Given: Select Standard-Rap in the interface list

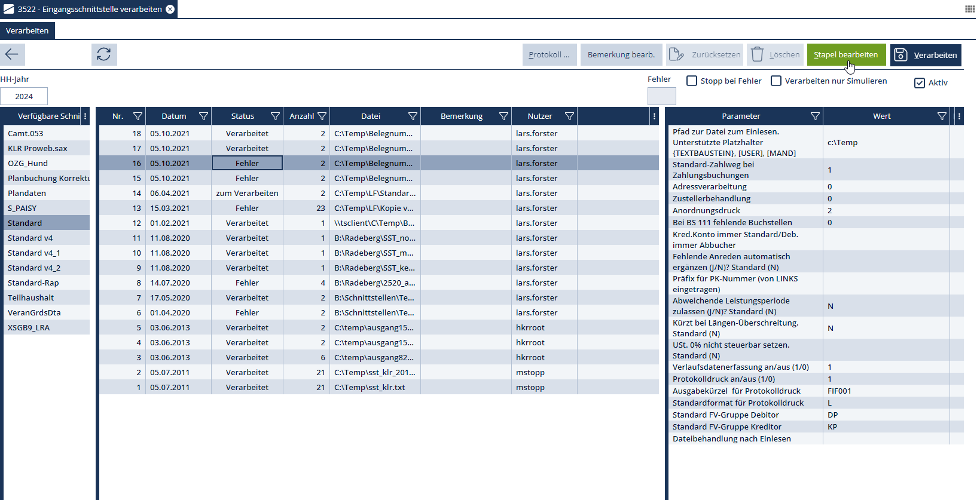Looking at the screenshot, I should (33, 283).
